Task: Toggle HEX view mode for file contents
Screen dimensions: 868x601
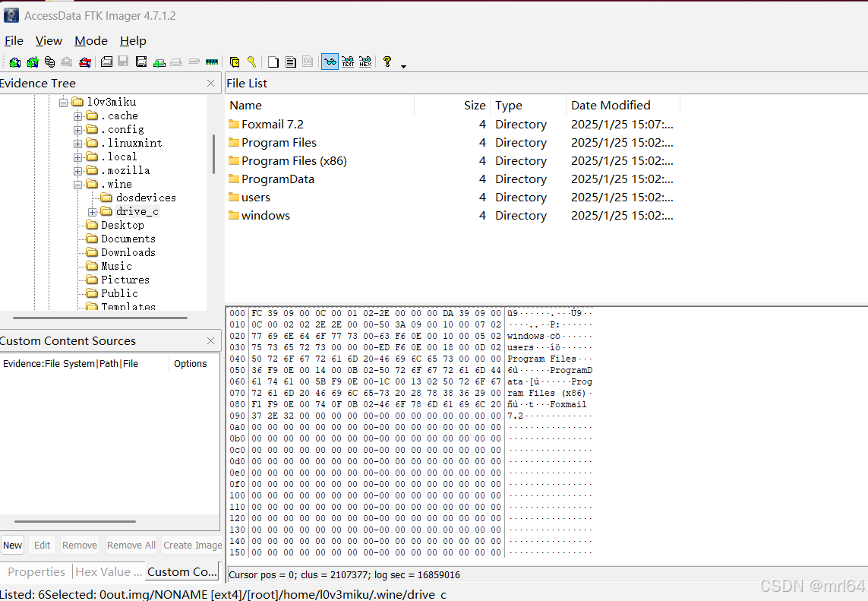Action: 365,62
